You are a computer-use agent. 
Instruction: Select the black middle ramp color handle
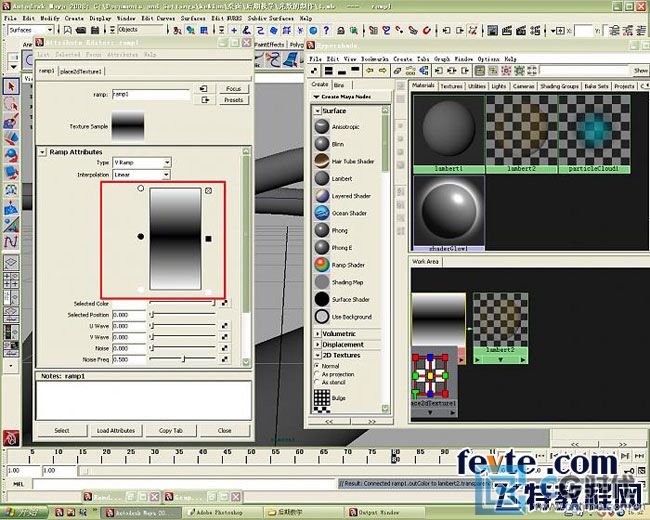pyautogui.click(x=141, y=236)
